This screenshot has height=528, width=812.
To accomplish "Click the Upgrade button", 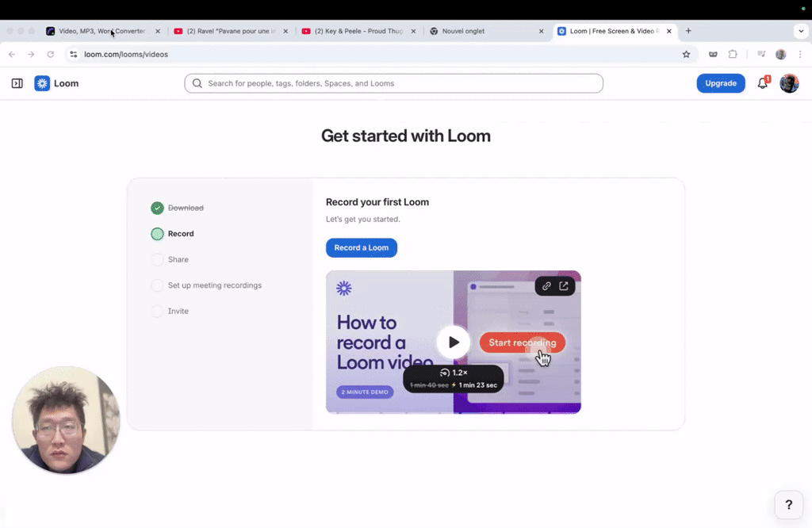I will (720, 83).
